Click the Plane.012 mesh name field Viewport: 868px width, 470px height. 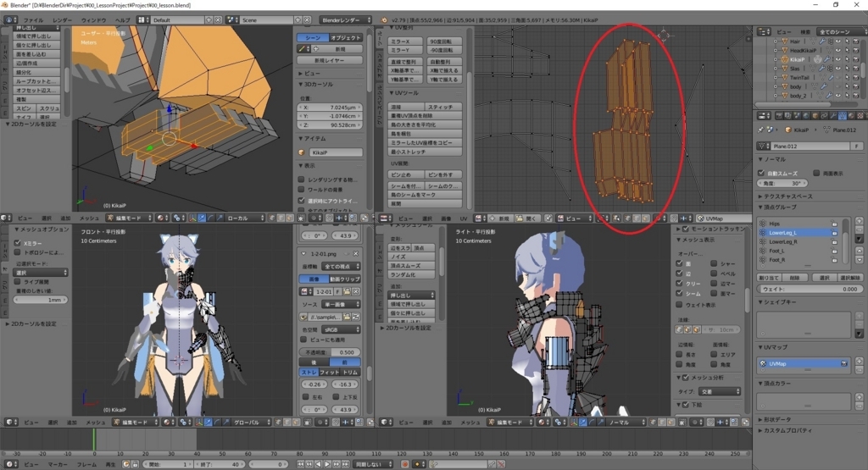tap(810, 146)
